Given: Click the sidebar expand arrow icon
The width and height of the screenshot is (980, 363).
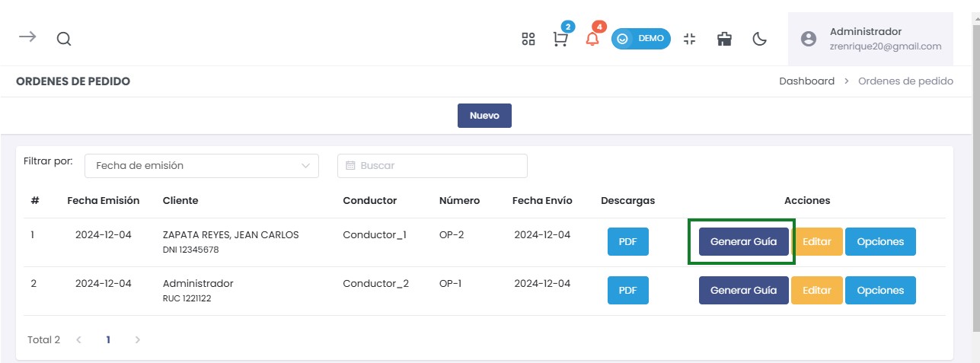Looking at the screenshot, I should pyautogui.click(x=27, y=37).
